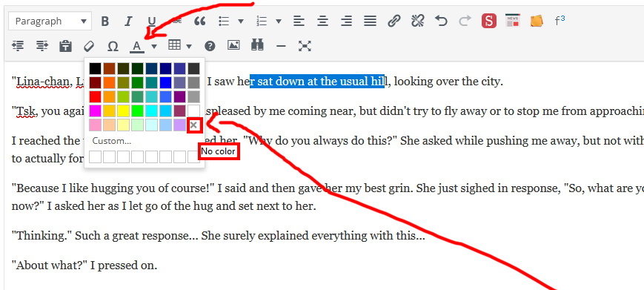Click the first empty custom color slot

(96, 156)
